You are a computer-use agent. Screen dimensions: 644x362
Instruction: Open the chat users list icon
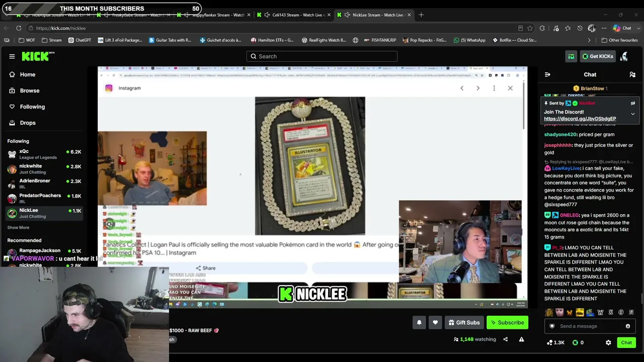point(632,74)
